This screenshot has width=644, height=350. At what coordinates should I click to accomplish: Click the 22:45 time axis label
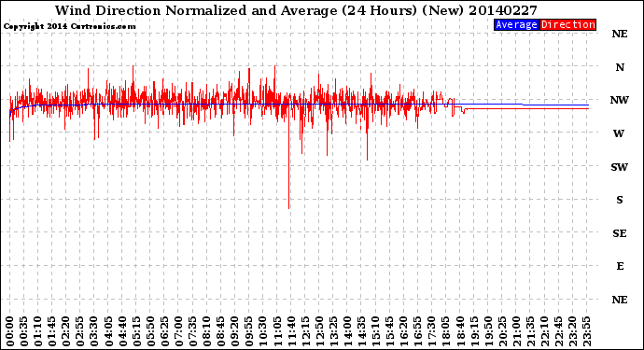tap(558, 331)
